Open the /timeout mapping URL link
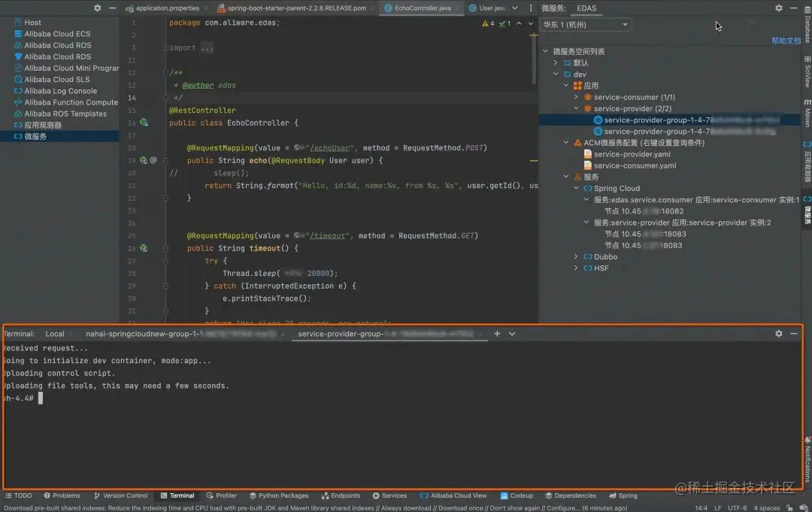 (327, 235)
